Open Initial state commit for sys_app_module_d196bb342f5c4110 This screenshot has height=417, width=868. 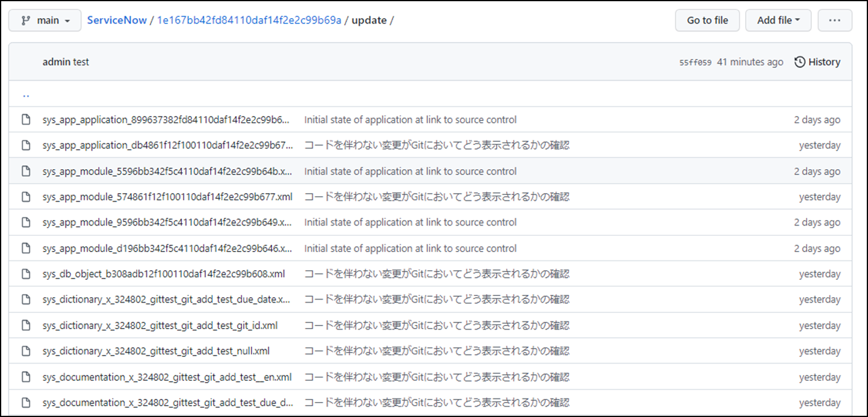point(411,249)
